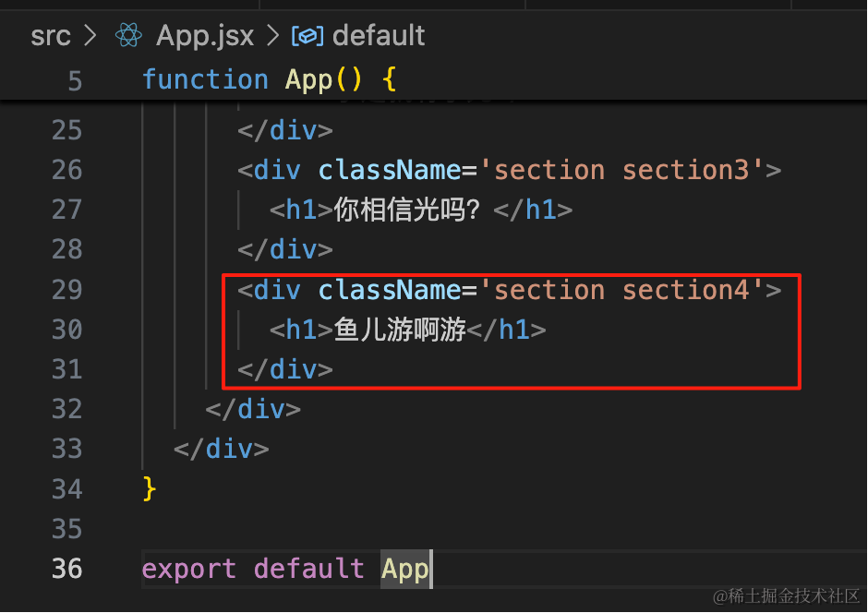Click the closing </div> on line 32

pyautogui.click(x=253, y=409)
